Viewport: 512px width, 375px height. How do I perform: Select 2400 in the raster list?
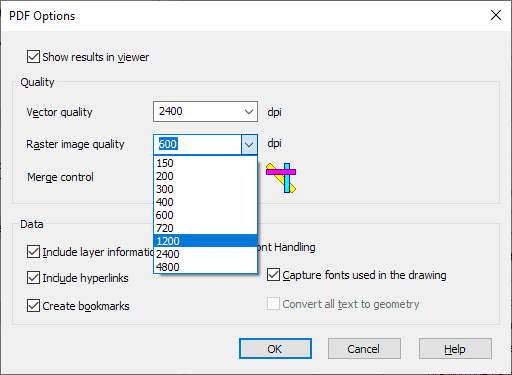pos(205,254)
